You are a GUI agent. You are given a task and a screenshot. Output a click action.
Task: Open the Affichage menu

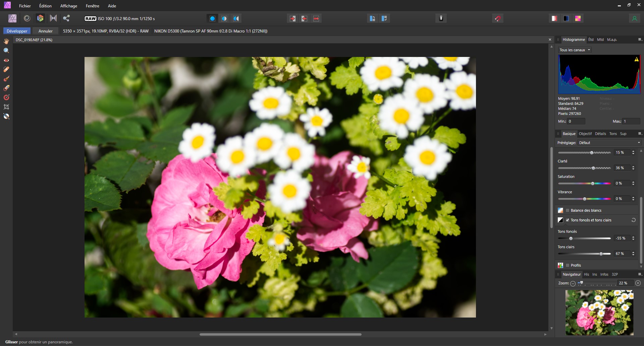[x=68, y=6]
